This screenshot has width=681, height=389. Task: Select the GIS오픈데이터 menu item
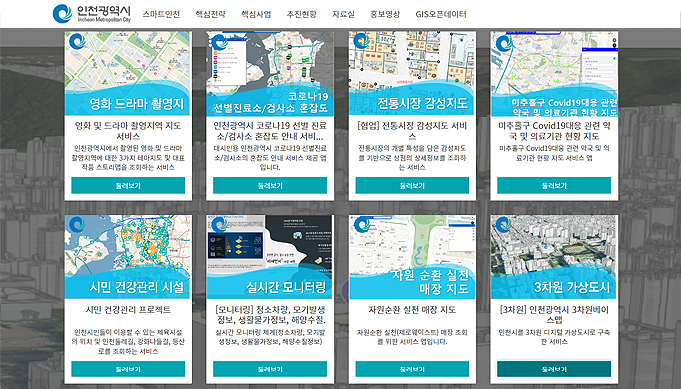point(441,14)
